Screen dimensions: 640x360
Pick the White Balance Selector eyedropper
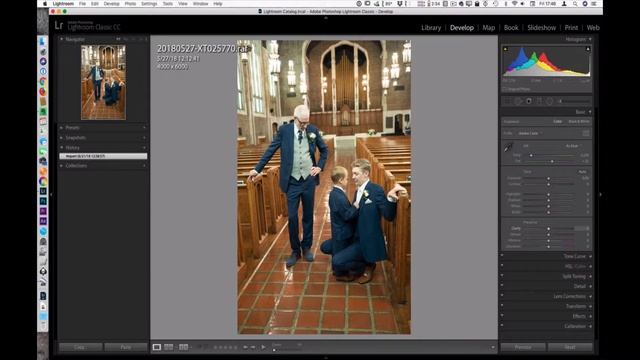(508, 148)
